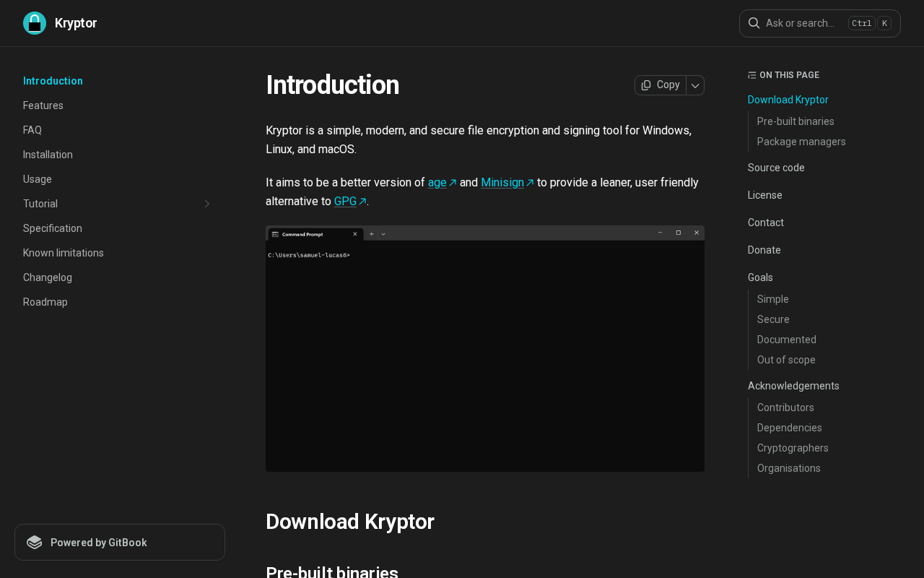Screen dimensions: 924x578
Task: Jump to License section
Action: point(765,195)
